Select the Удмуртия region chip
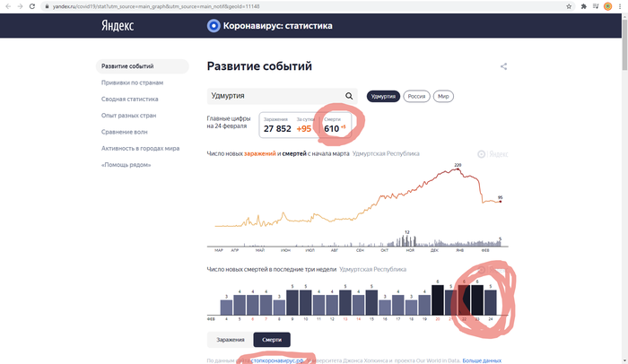 tap(381, 96)
